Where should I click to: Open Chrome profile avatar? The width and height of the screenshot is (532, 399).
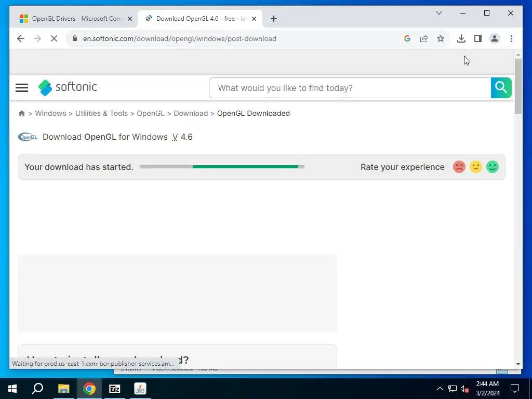pos(495,38)
